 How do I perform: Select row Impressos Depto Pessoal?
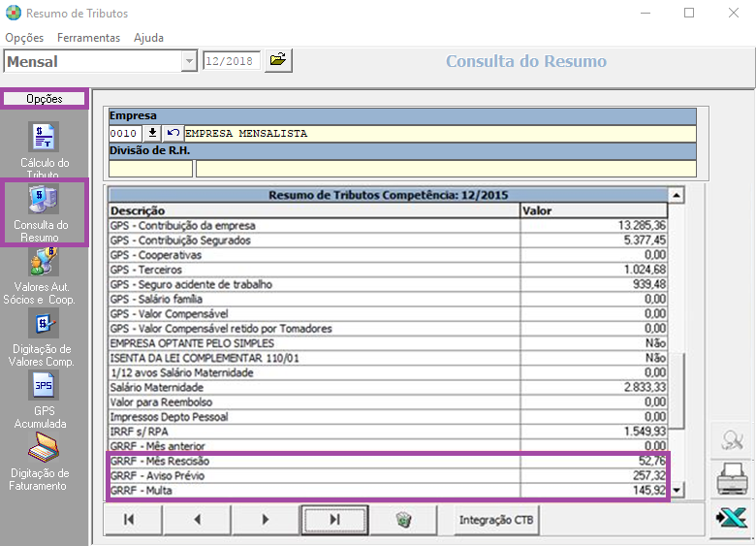pyautogui.click(x=388, y=417)
